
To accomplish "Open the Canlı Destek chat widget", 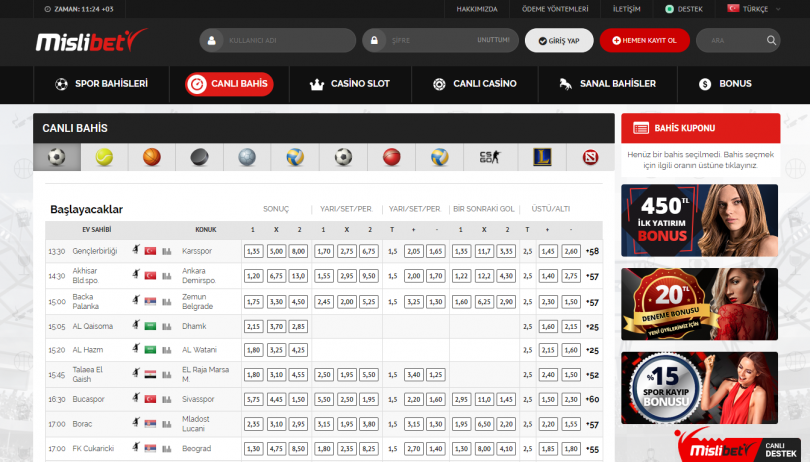I will [739, 446].
